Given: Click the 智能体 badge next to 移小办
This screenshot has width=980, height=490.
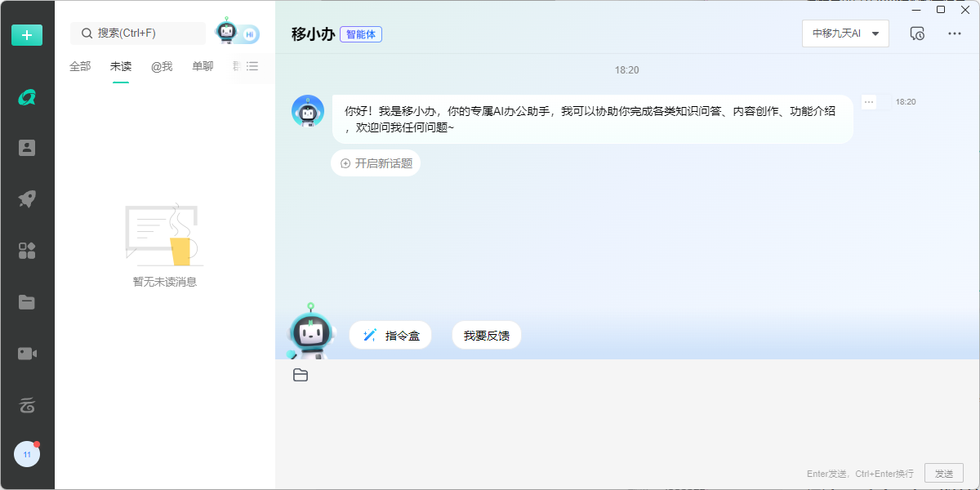Looking at the screenshot, I should pos(360,34).
